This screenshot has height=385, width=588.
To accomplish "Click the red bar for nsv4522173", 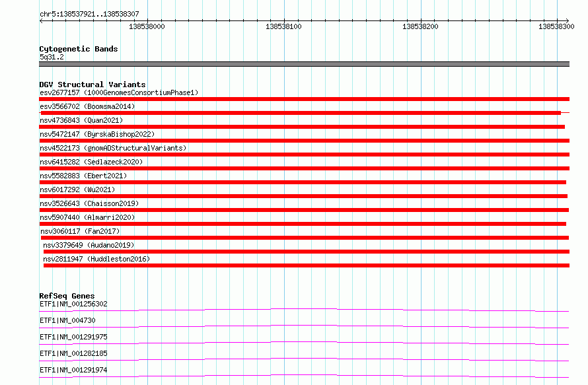I will click(x=304, y=155).
